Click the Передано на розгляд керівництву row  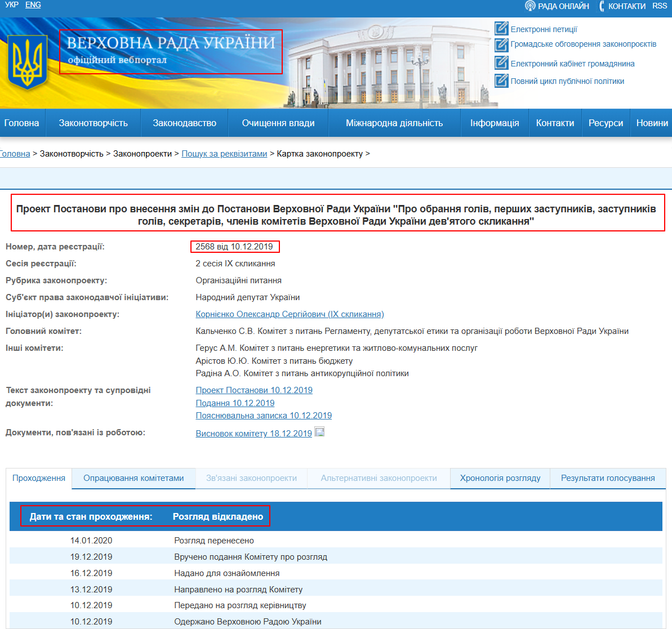[x=336, y=605]
